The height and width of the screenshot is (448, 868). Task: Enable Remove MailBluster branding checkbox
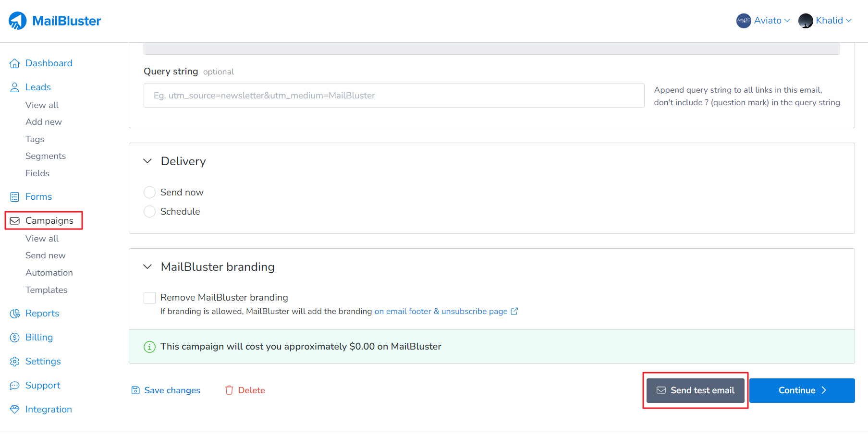click(150, 298)
